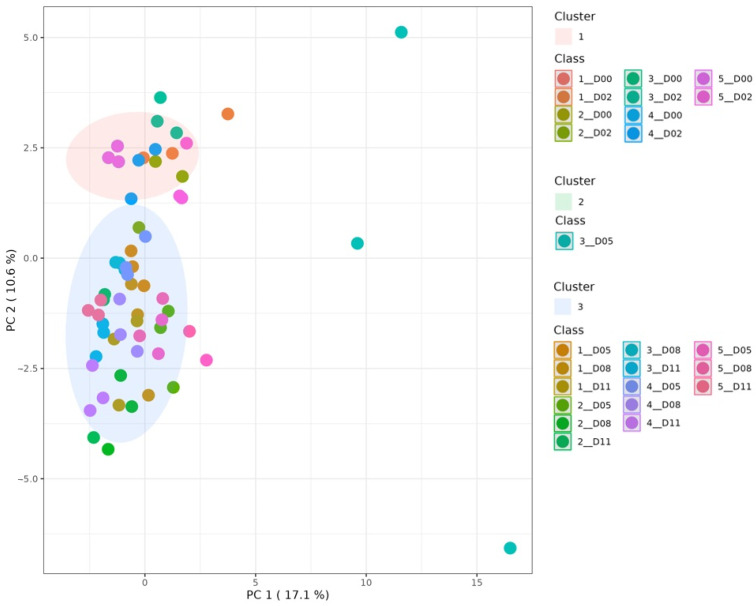
Task: Click the "5__D11" legend label text
Action: click(734, 387)
